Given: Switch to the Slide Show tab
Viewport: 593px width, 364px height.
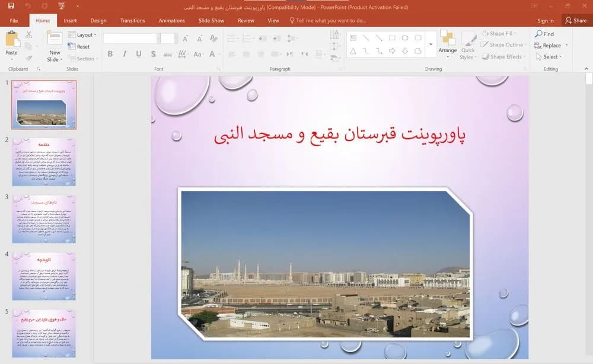Looking at the screenshot, I should click(x=212, y=21).
